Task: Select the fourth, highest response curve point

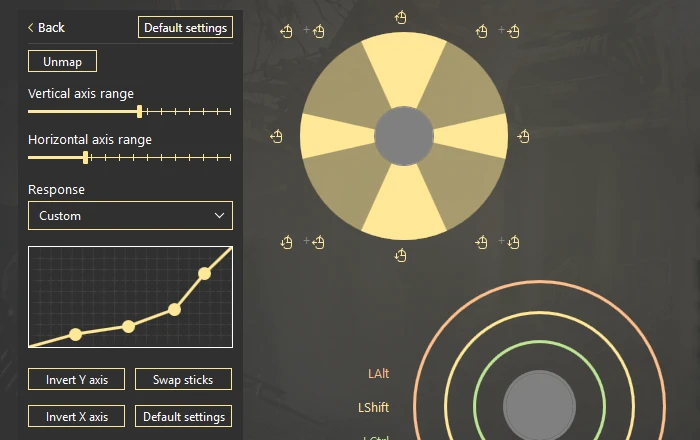Action: [x=204, y=273]
